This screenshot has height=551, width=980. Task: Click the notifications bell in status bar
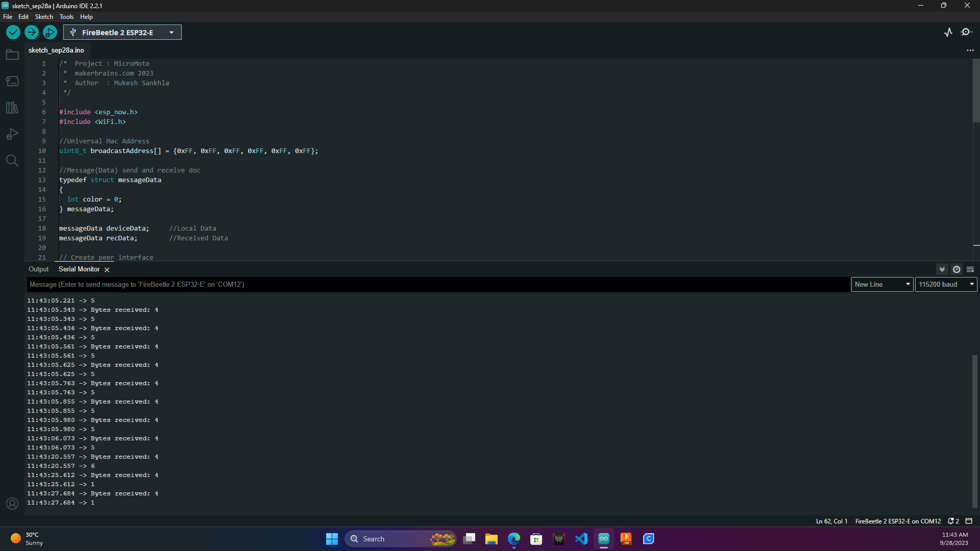(953, 521)
